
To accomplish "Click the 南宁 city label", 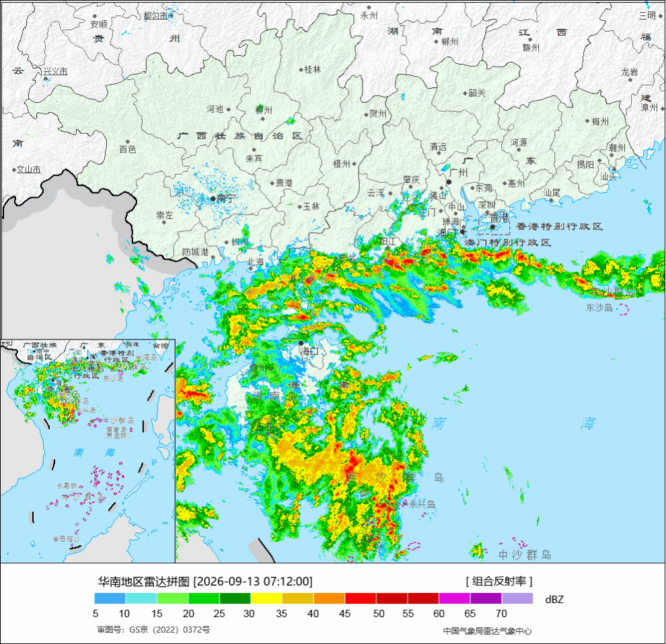I will pos(225,198).
